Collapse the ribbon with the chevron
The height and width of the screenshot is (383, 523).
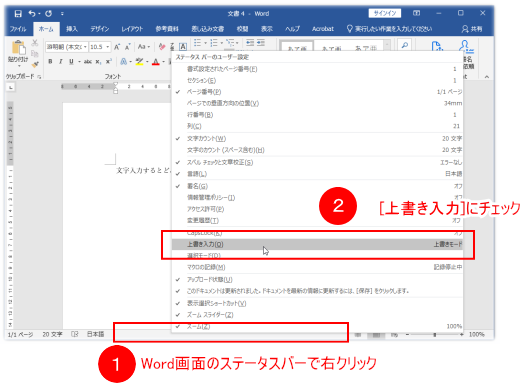(x=487, y=77)
